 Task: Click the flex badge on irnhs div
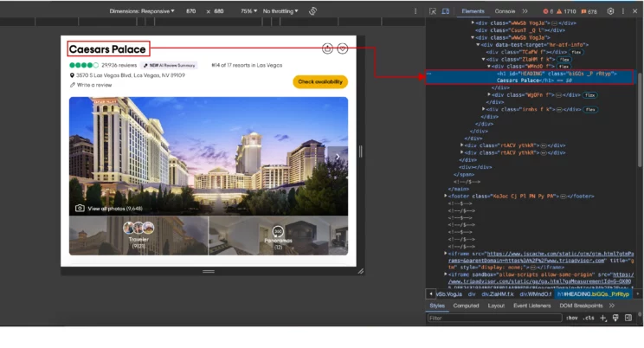click(x=590, y=110)
